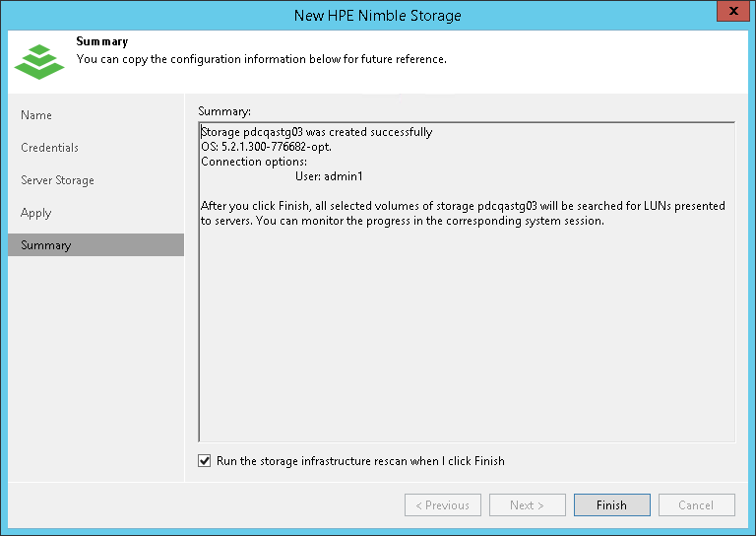The height and width of the screenshot is (536, 756).
Task: Select the highlighted Summary step in sidebar
Action: point(46,245)
